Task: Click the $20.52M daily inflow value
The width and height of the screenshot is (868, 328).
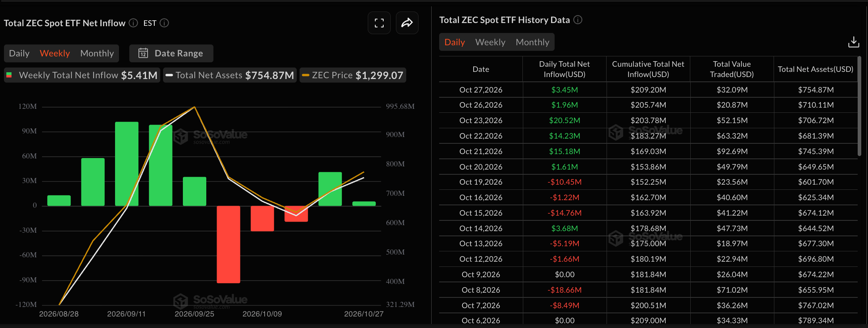Action: pos(565,120)
